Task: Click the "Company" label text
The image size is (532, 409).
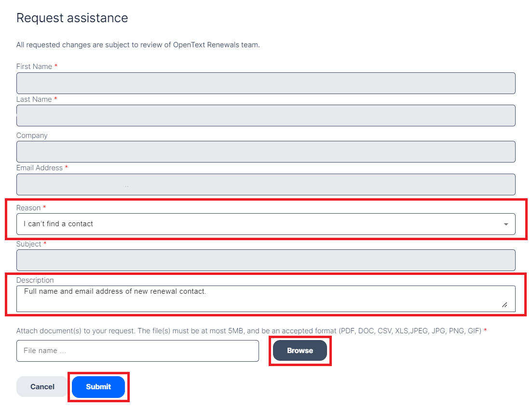Action: [x=32, y=136]
